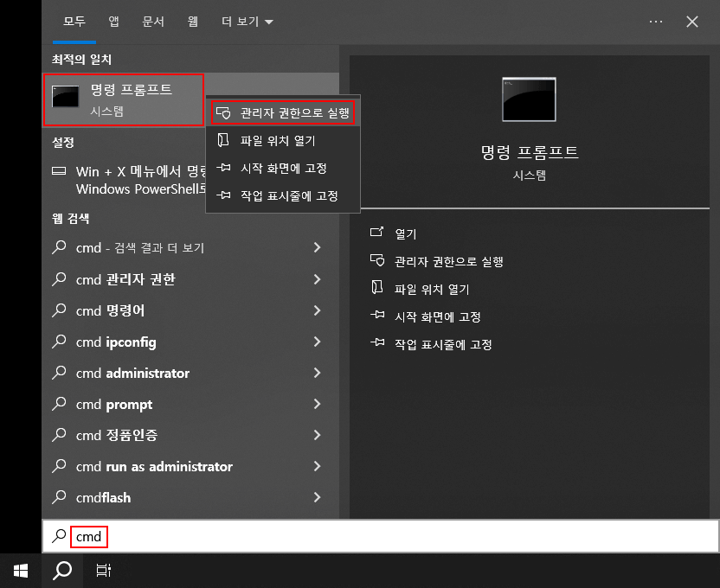Click 시작 화면에 고정 in preview pane

point(438,317)
